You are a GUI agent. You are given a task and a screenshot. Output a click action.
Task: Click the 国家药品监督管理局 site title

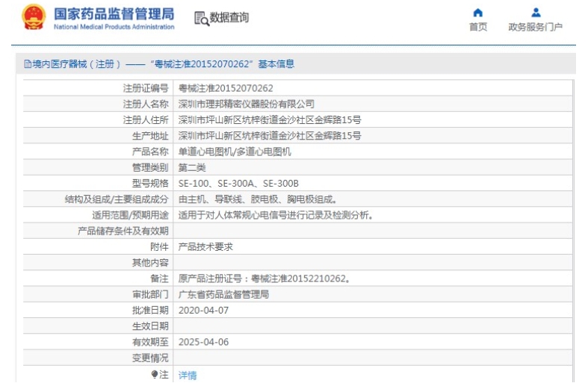(x=114, y=13)
